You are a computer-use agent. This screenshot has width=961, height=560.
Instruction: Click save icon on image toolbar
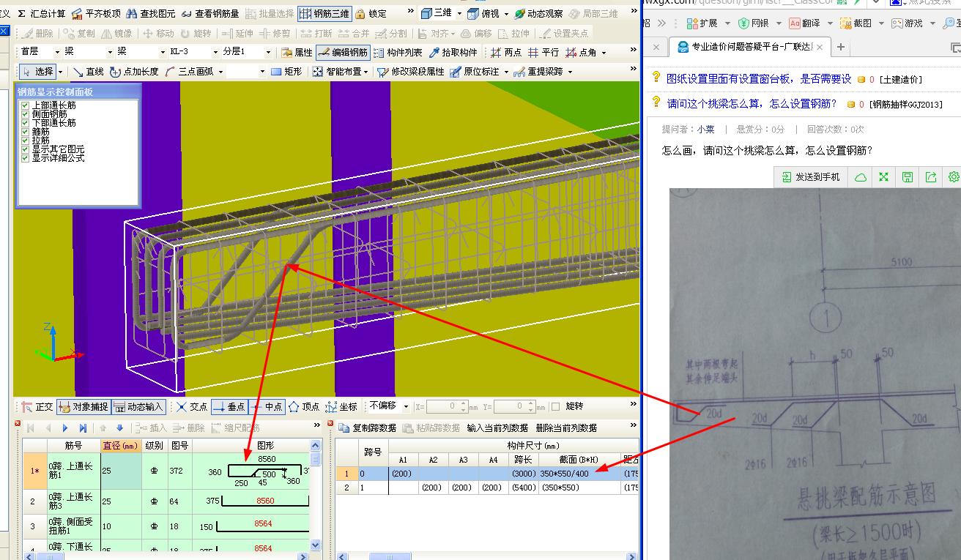(x=907, y=177)
